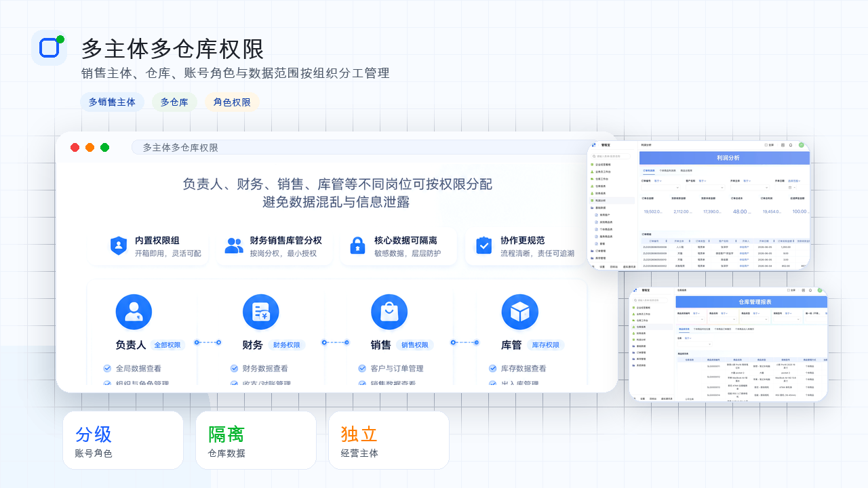868x488 pixels.
Task: Click the bell icon in the 仓库管理报表 window
Action: [x=810, y=290]
